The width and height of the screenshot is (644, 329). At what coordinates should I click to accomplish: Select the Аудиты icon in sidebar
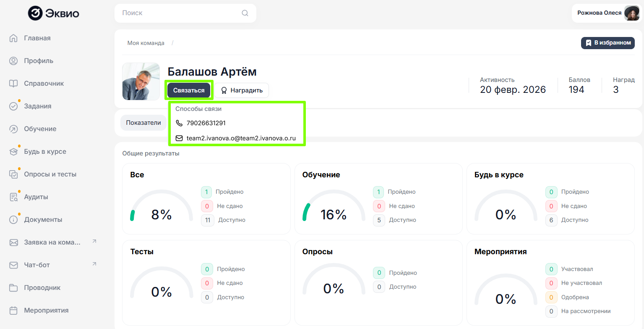click(x=13, y=197)
